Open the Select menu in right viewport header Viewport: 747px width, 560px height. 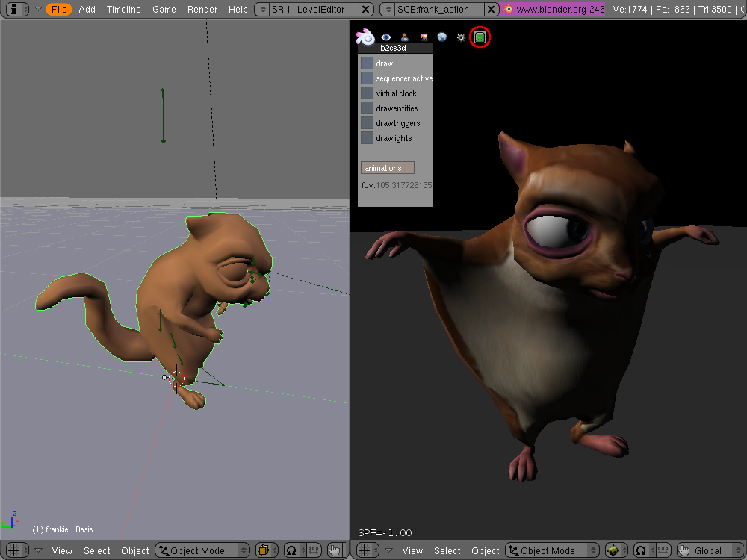pos(447,550)
